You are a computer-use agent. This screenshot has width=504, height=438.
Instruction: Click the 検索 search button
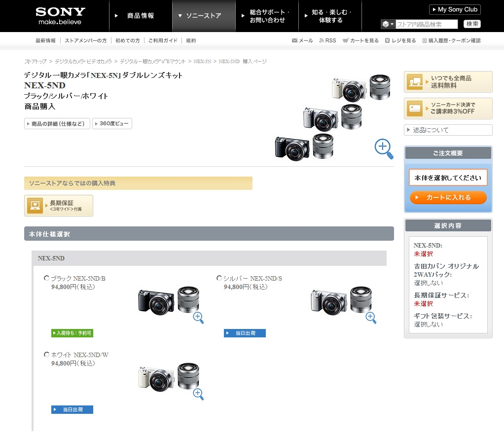tap(472, 24)
